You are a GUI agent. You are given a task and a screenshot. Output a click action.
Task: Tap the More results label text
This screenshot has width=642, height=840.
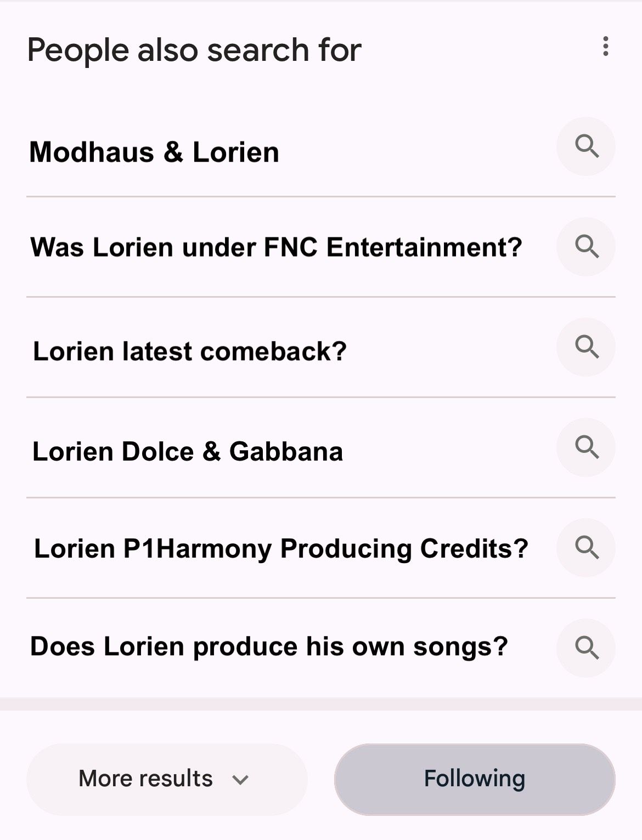[145, 779]
